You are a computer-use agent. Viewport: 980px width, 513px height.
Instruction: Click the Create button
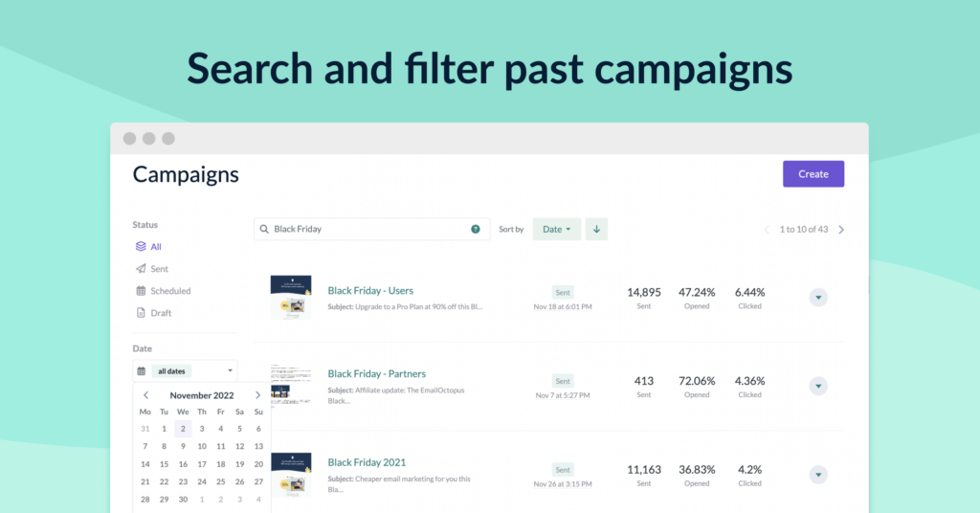[x=813, y=174]
